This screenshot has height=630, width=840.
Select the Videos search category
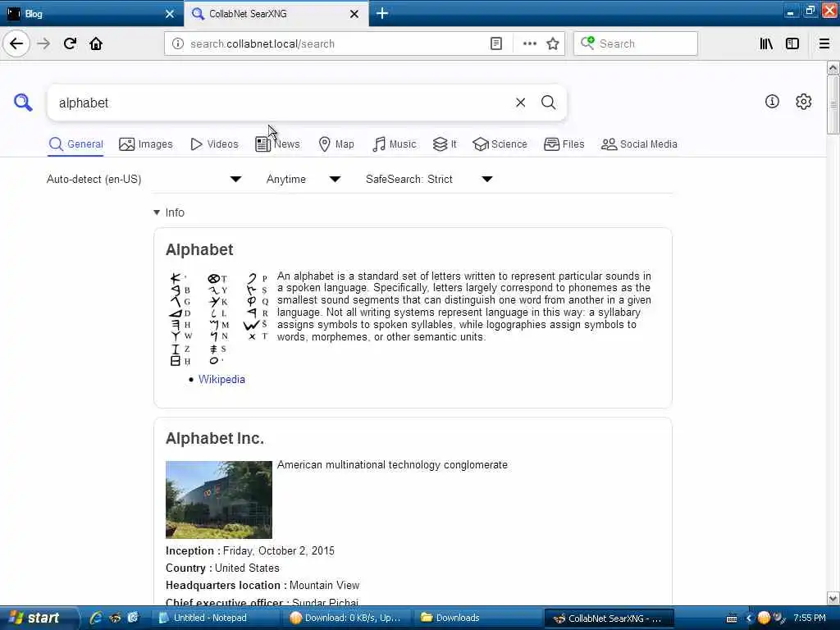point(214,144)
